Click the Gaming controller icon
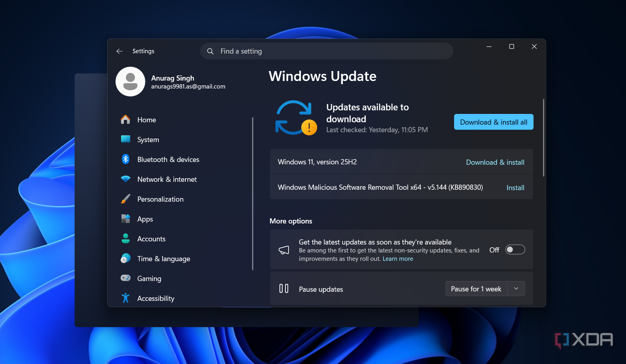Screen dimensions: 626x364 coord(125,278)
